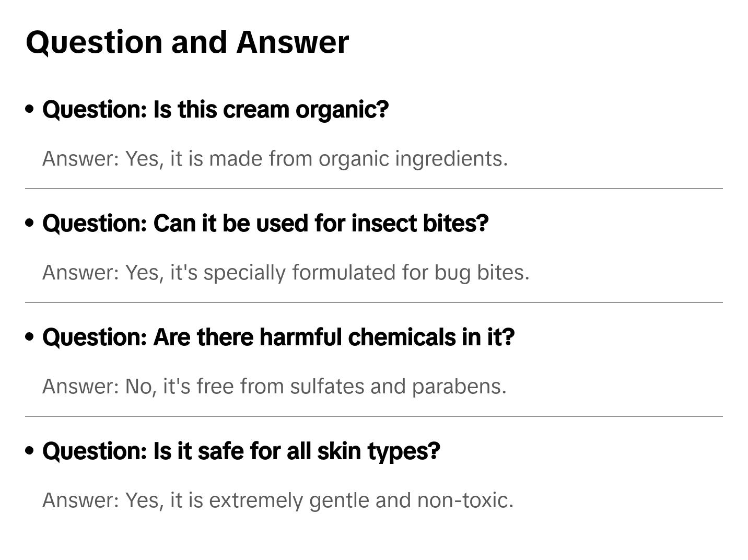Click the word 'non-toxic' in the last answer
The image size is (748, 560).
(x=464, y=500)
